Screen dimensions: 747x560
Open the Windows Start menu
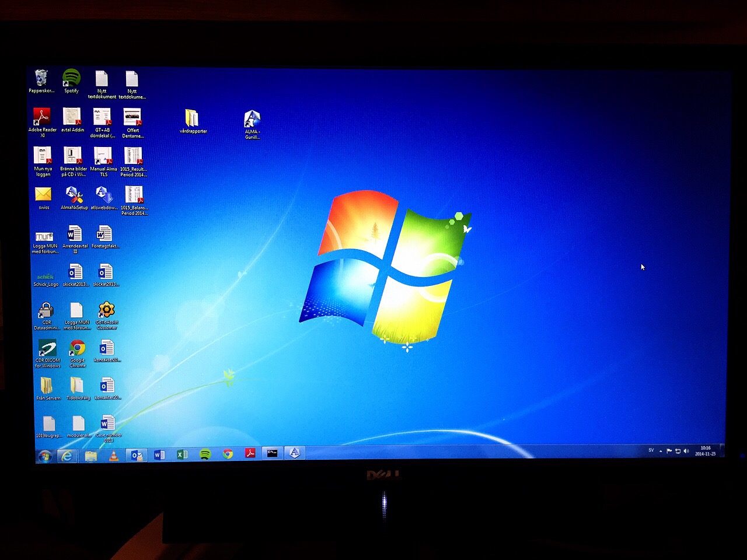(x=44, y=456)
